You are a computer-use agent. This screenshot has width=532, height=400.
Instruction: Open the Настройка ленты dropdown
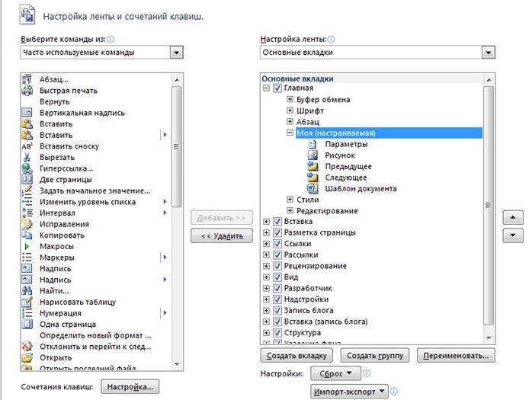coord(489,53)
